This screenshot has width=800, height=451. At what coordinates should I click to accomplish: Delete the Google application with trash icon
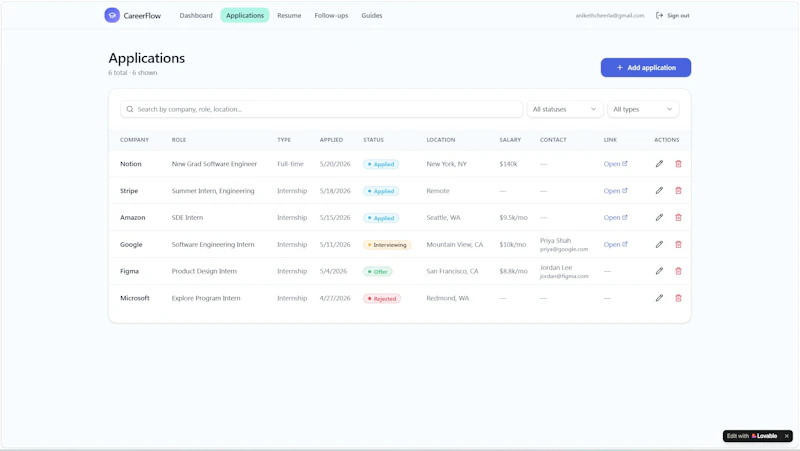(678, 244)
